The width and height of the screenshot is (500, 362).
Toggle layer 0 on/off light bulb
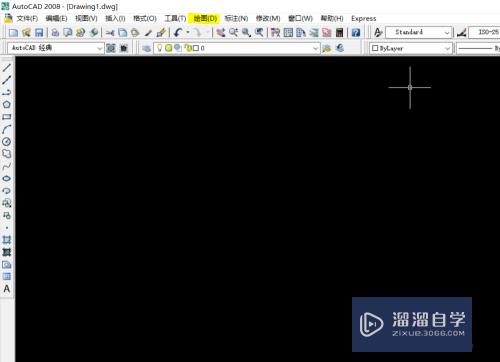pyautogui.click(x=160, y=48)
